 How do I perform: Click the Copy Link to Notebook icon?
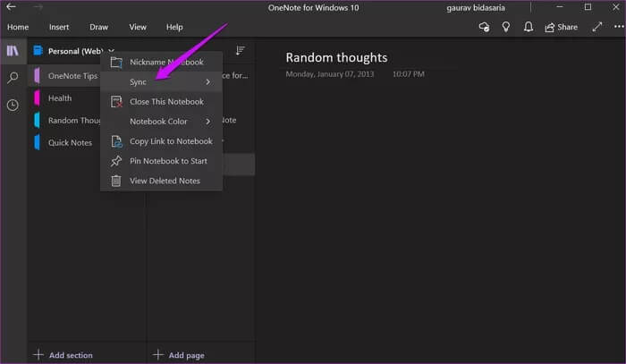coord(116,141)
